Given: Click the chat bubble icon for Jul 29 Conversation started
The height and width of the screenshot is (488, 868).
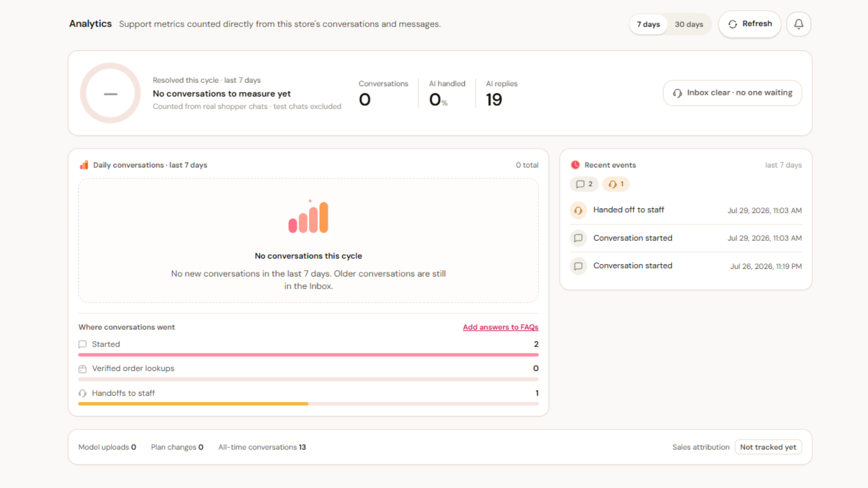Looking at the screenshot, I should [x=578, y=238].
